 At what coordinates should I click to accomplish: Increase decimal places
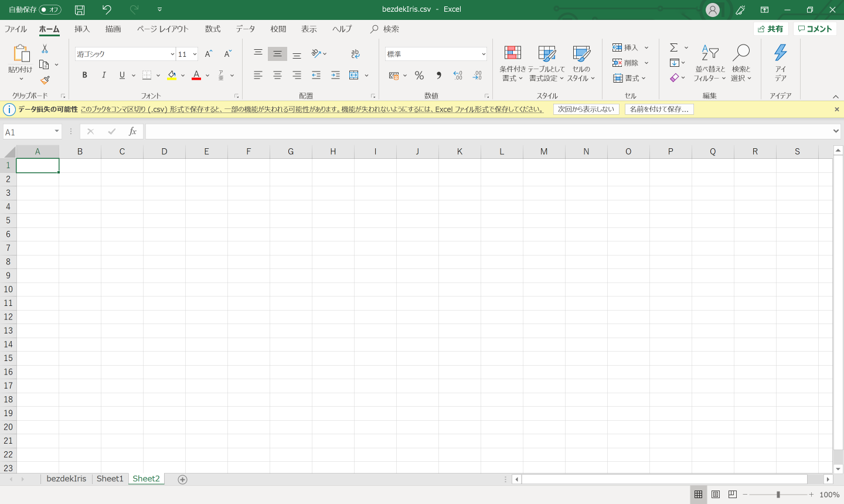tap(458, 75)
